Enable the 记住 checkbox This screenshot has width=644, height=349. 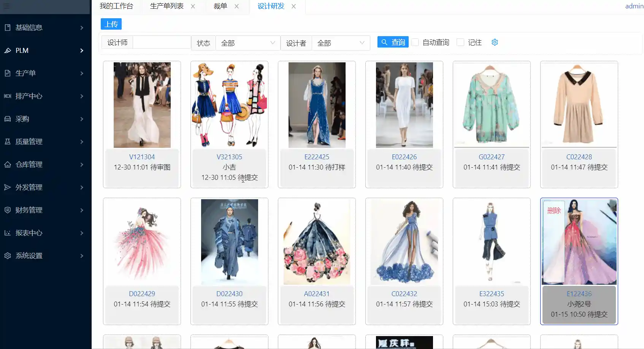(460, 42)
